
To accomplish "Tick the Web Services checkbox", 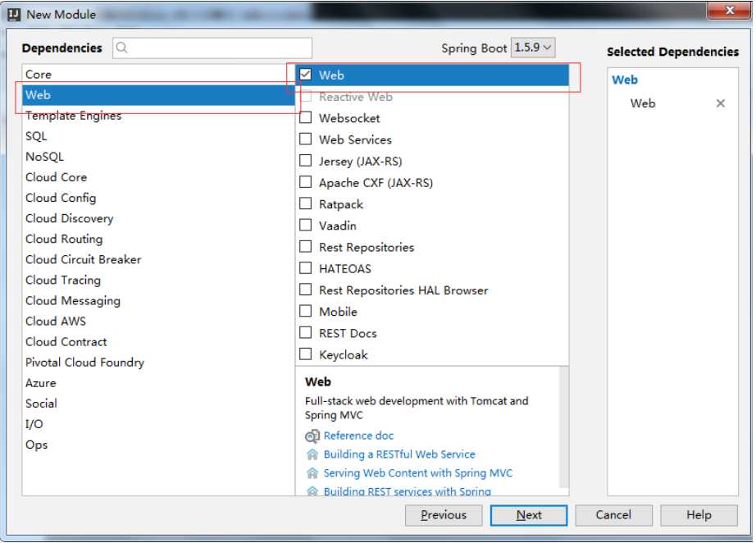I will click(305, 139).
